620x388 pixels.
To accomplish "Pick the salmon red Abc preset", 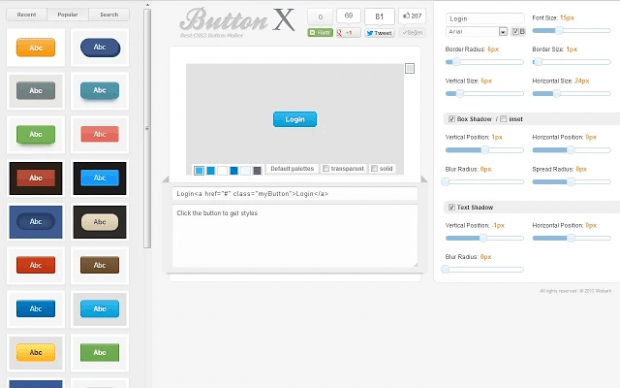I will 100,134.
